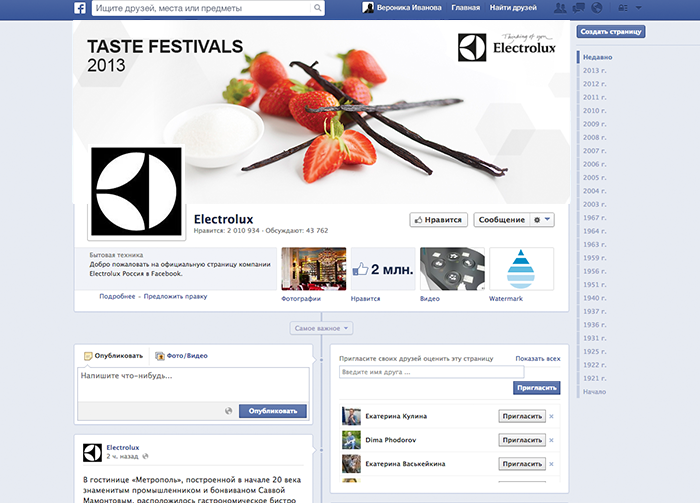Jump to 1931 г. in timeline
700x503 pixels.
[x=595, y=338]
